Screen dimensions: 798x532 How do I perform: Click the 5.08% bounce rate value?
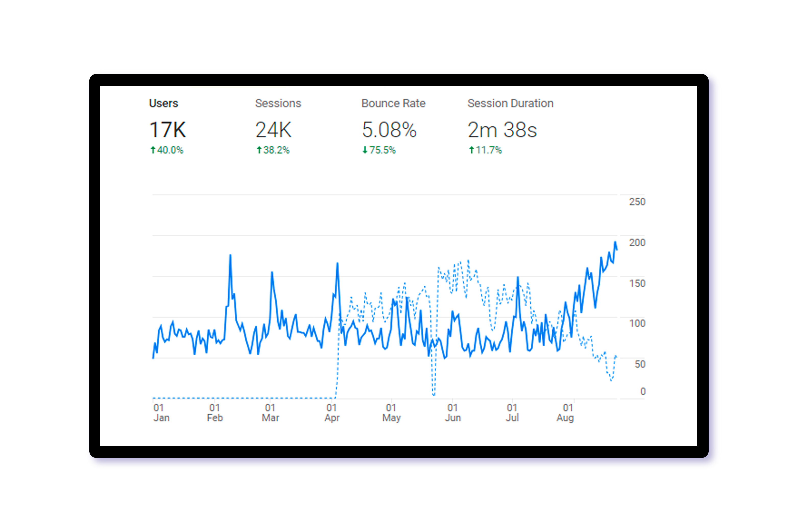(389, 130)
